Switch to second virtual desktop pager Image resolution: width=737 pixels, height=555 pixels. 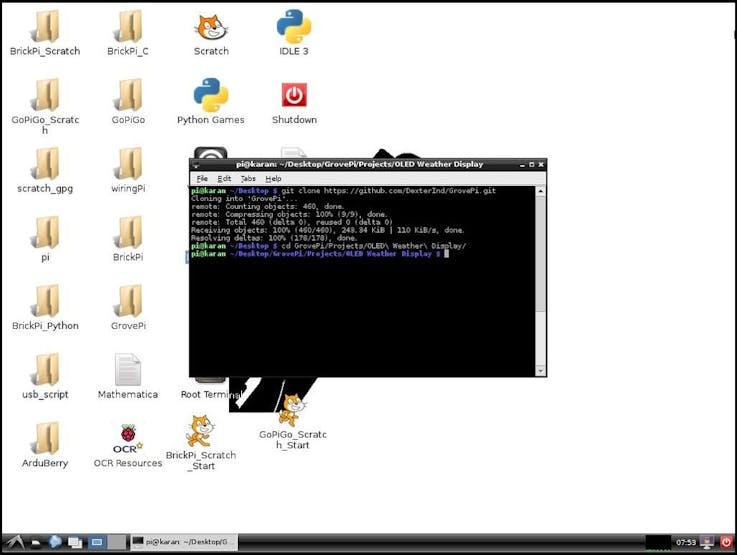click(x=117, y=542)
